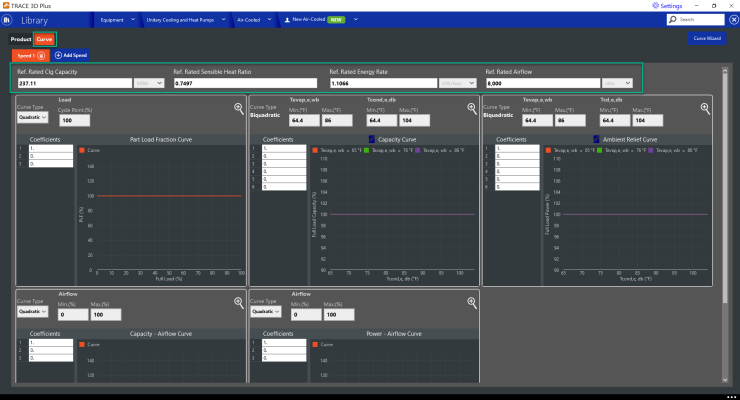Open Settings from the gear icon
Screen dimensions: 740x400
tap(655, 6)
